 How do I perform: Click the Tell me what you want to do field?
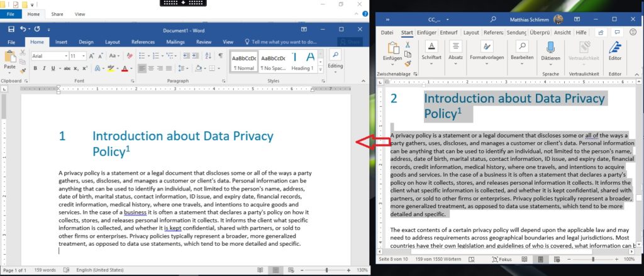tap(280, 42)
